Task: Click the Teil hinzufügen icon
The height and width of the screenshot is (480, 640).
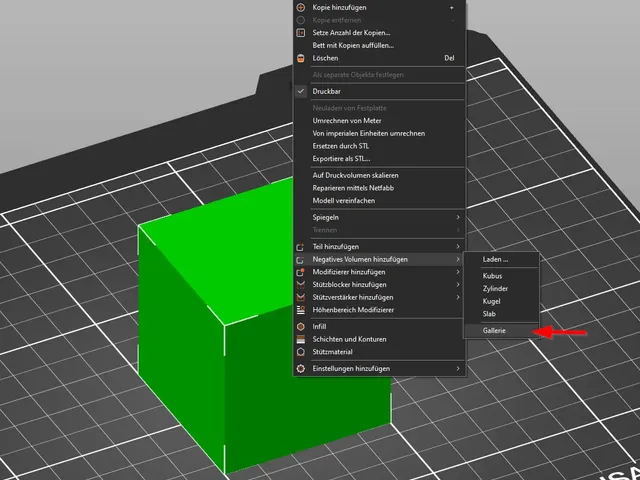Action: (x=301, y=247)
